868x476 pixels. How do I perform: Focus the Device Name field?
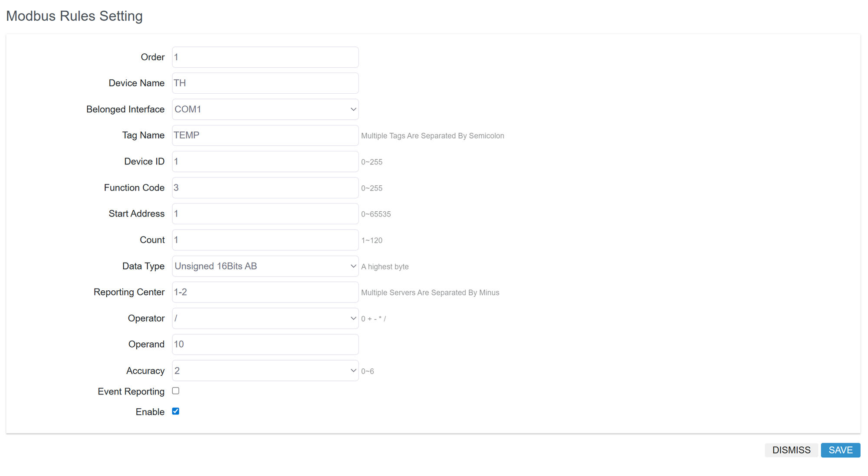[265, 83]
